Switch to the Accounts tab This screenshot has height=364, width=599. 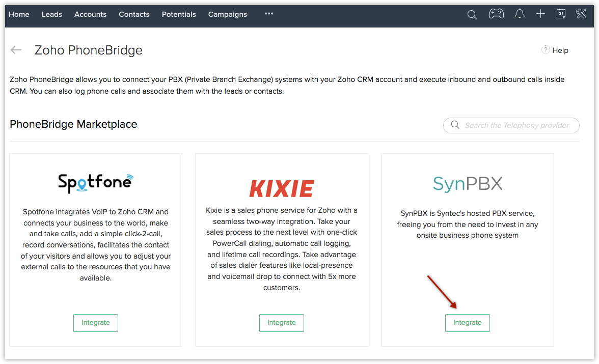[91, 14]
